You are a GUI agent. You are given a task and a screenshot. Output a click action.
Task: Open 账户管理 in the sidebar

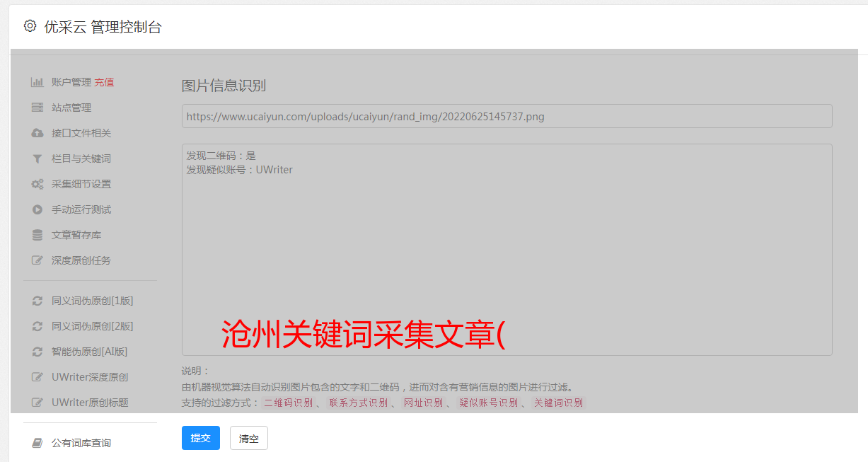[x=71, y=82]
